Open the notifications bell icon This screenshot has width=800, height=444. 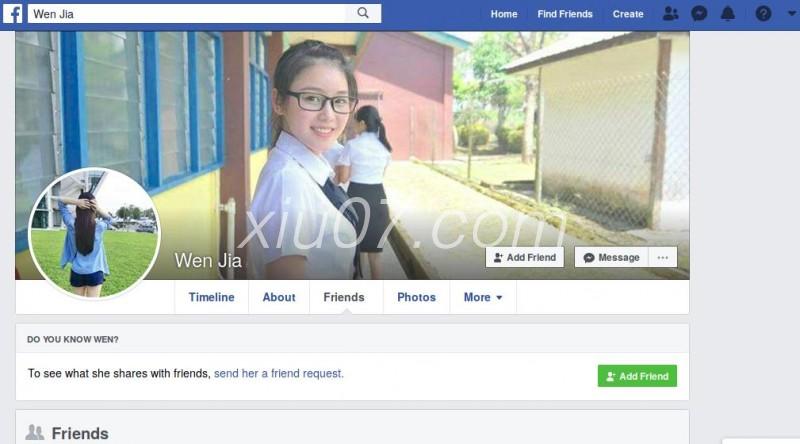coord(728,14)
